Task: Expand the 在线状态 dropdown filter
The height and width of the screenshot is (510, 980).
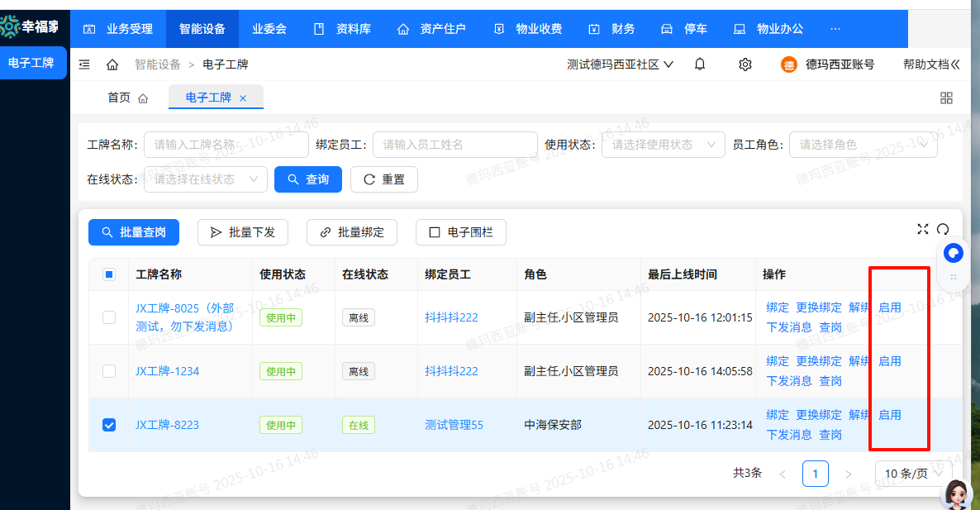Action: point(205,179)
